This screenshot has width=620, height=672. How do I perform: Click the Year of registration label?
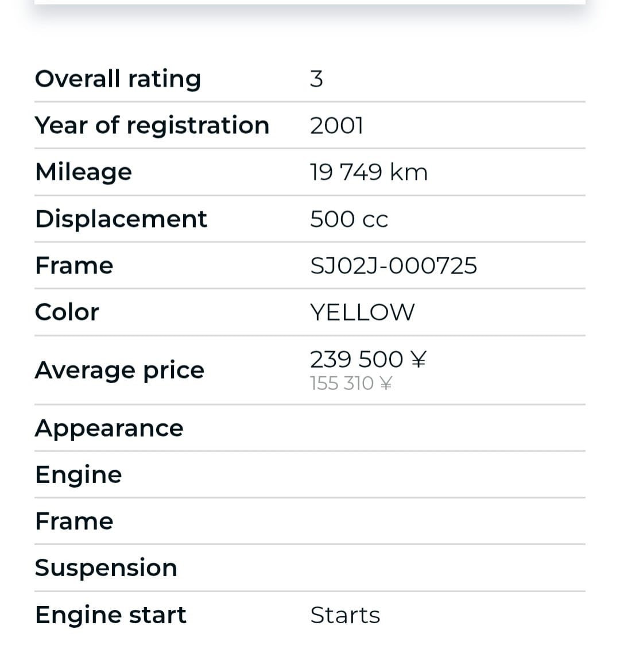(152, 125)
